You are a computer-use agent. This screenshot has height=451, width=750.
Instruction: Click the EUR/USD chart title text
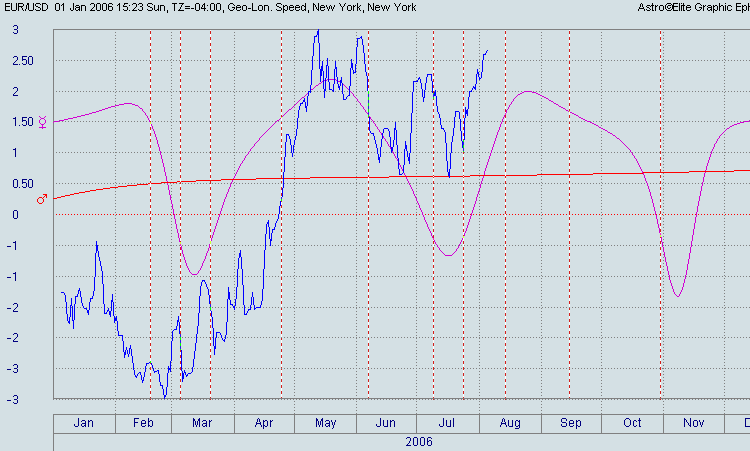coord(26,8)
